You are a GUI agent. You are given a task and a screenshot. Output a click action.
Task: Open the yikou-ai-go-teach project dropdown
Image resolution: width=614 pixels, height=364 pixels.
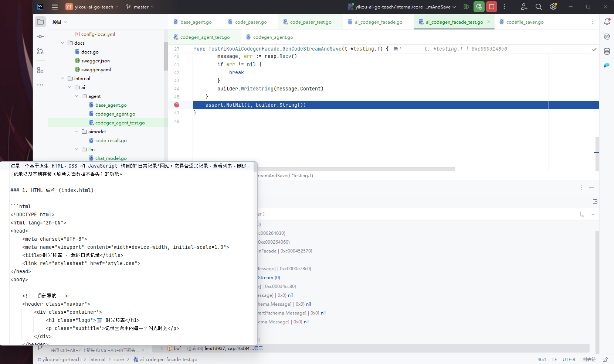pos(92,7)
